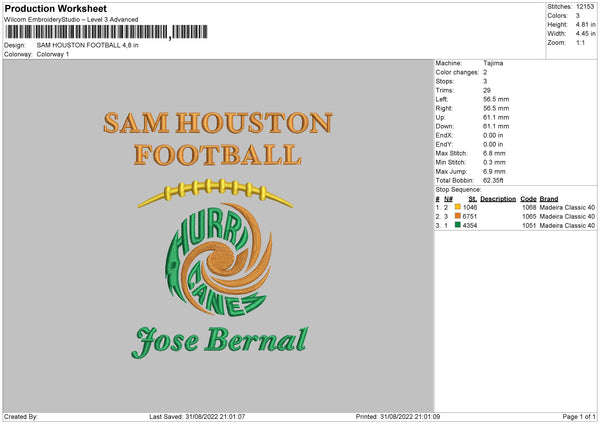This screenshot has height=424, width=600.
Task: Click the 'Down:' label
Action: pos(445,126)
